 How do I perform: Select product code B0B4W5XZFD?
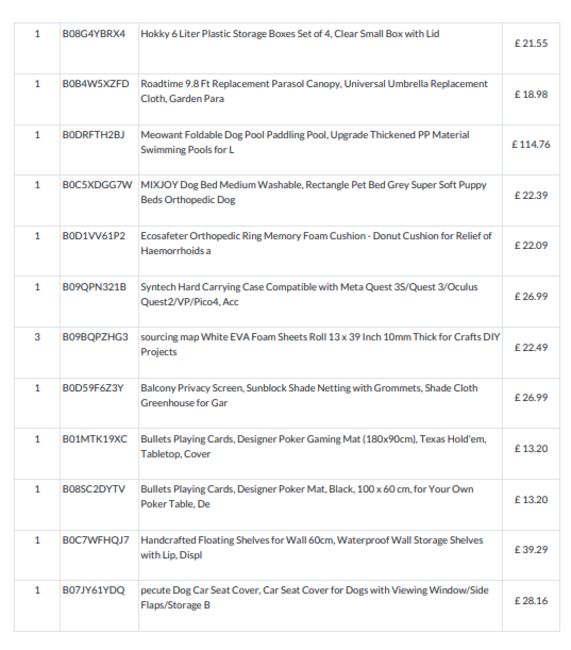[96, 84]
